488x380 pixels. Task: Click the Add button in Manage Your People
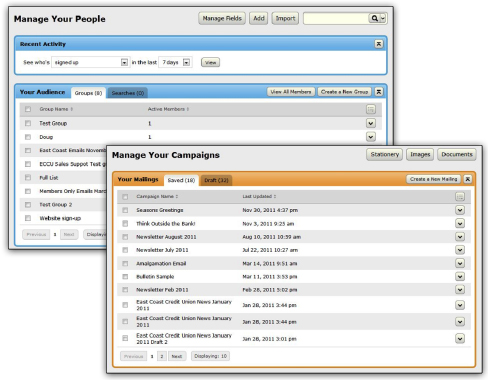point(259,18)
